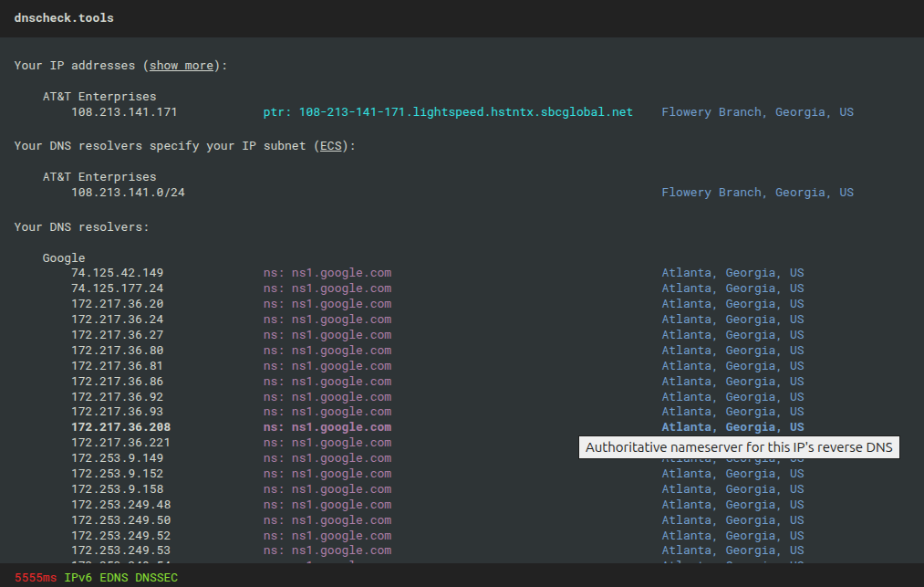Select resolver IP 172.253.9.158
This screenshot has height=587, width=924.
(118, 489)
